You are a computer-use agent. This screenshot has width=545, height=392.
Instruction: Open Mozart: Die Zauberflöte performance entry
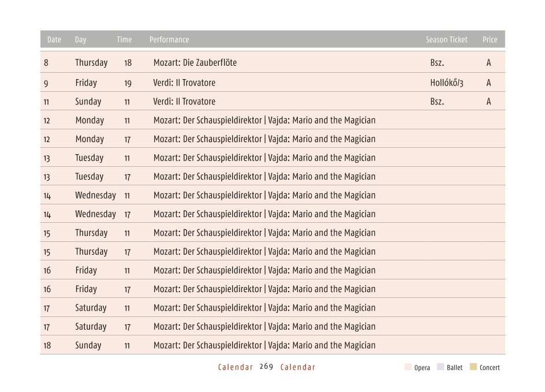point(195,62)
